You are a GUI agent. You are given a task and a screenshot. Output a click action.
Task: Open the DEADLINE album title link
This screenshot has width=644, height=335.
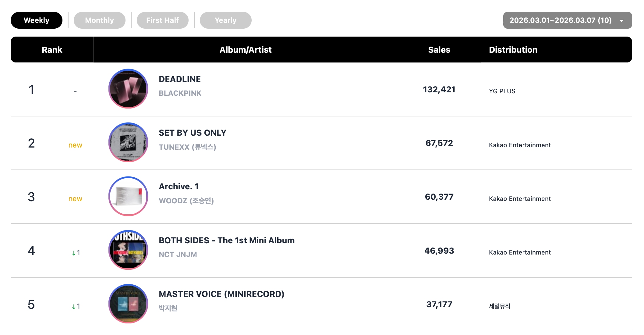pyautogui.click(x=180, y=79)
